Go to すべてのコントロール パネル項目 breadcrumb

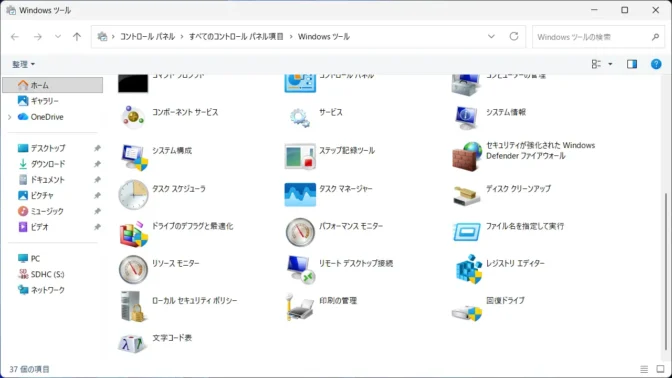pyautogui.click(x=236, y=37)
